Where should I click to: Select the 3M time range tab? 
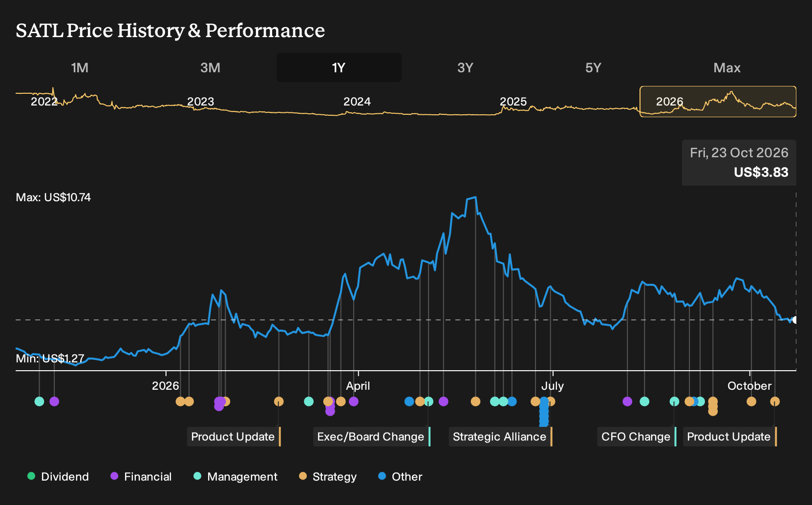[x=210, y=67]
